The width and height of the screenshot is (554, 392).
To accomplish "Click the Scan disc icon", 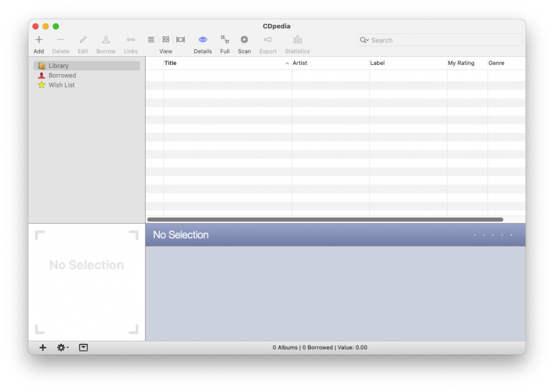I will (244, 39).
